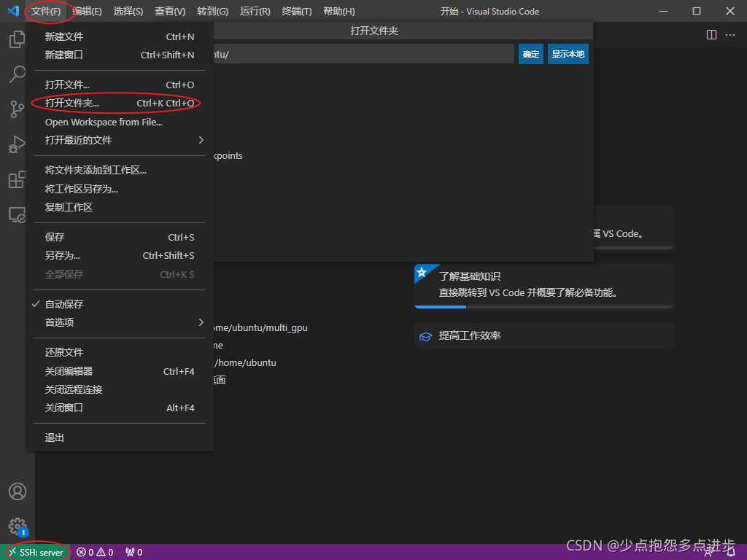The height and width of the screenshot is (560, 747).
Task: Choose 将工作区另存为... entry
Action: (x=119, y=189)
